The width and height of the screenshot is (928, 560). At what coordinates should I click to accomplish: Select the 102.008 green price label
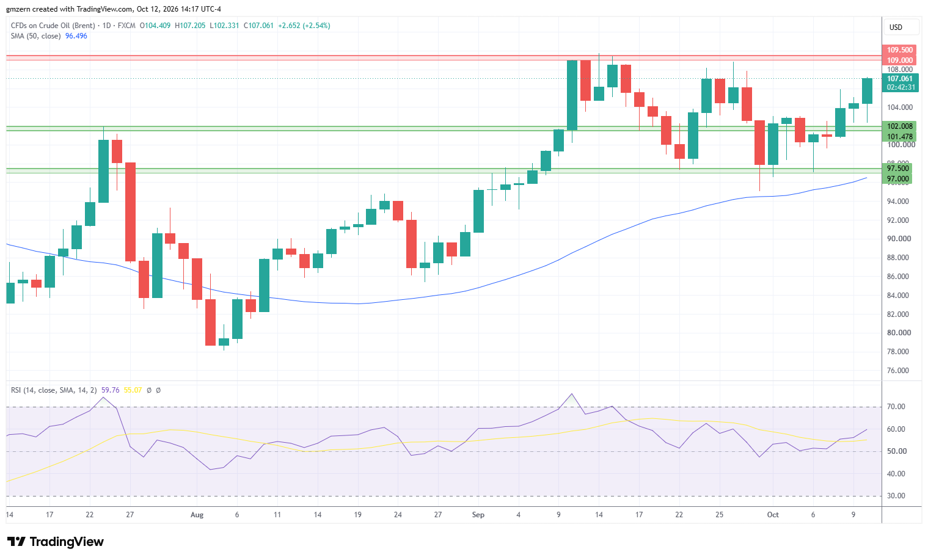tap(900, 126)
